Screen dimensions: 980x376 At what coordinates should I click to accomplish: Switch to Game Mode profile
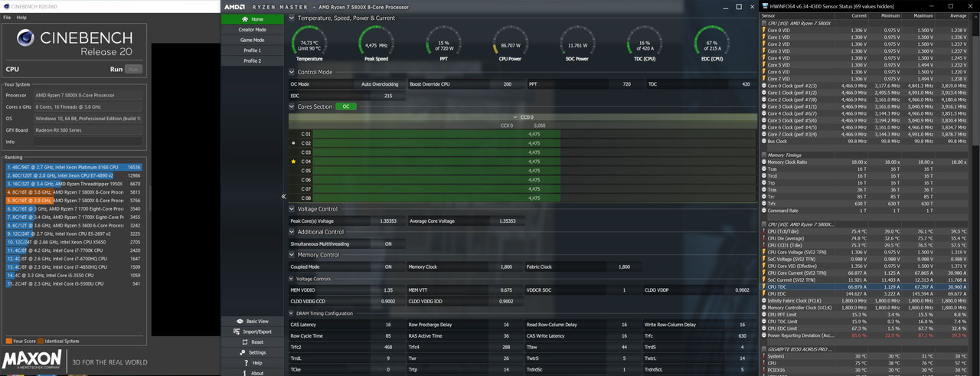252,40
